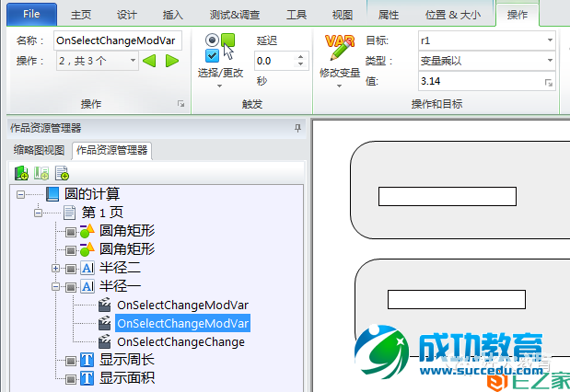The image size is (570, 392).
Task: Switch to the 设计 ribbon tab
Action: (x=127, y=15)
